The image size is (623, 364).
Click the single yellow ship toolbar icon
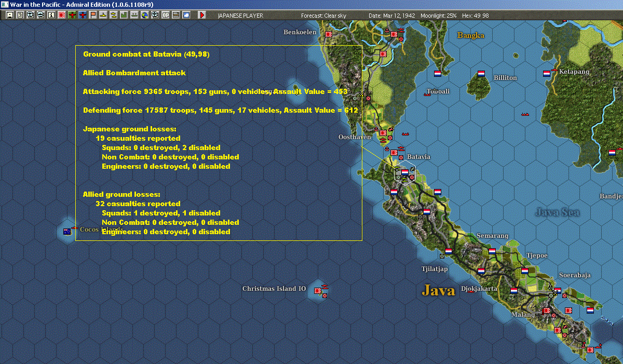pos(103,15)
